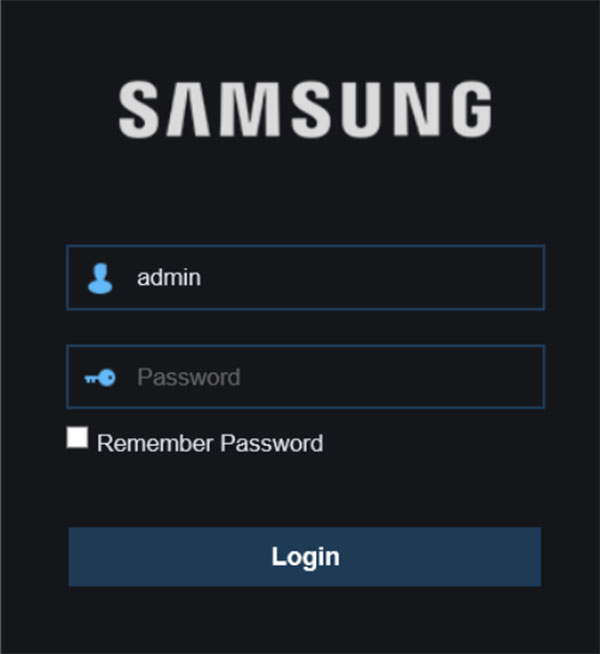
Task: Click the Login button
Action: coord(305,557)
